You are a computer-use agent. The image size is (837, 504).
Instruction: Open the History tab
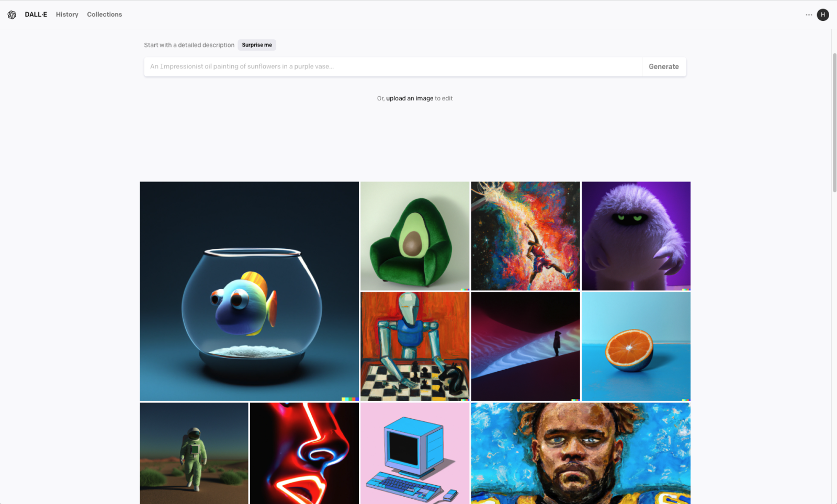point(67,15)
